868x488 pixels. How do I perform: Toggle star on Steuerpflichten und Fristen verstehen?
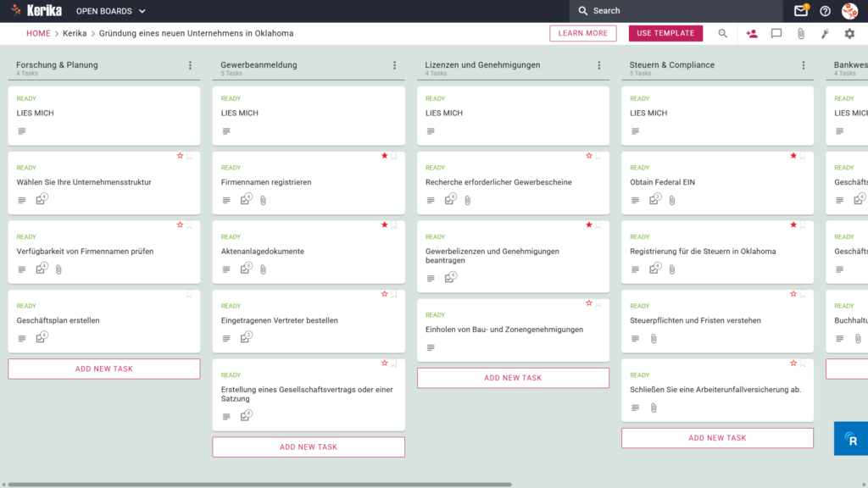[793, 294]
